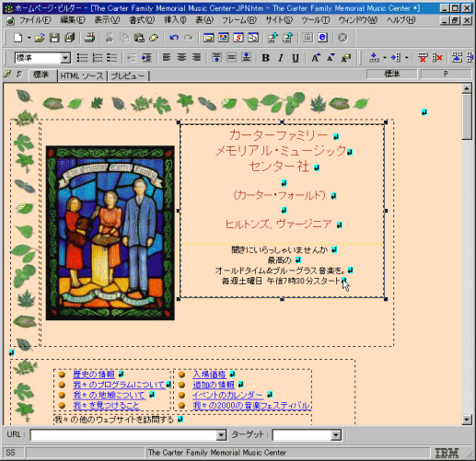Click the Open file folder icon
This screenshot has height=461, width=476.
coord(40,38)
